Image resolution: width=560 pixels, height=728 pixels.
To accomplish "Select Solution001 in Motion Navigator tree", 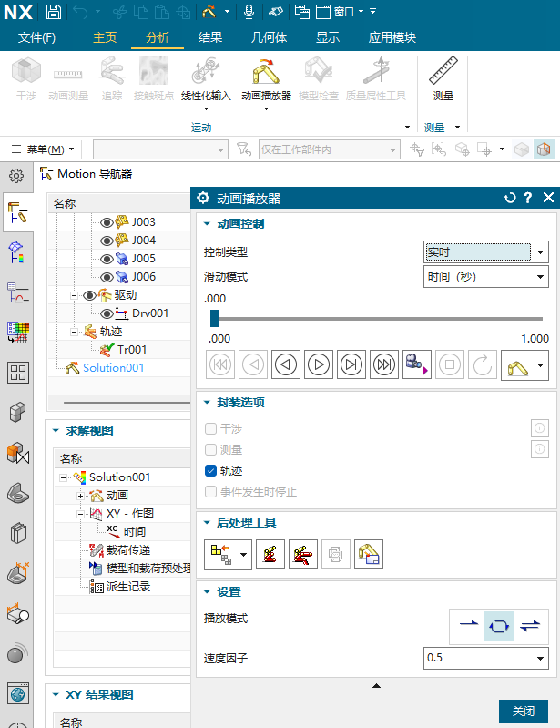I will coord(113,368).
